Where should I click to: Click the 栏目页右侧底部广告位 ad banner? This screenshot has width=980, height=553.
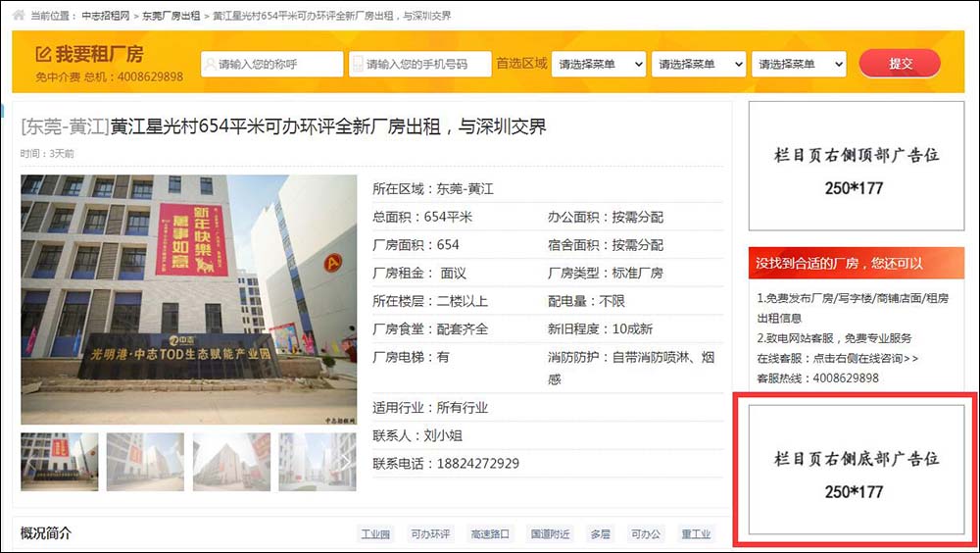click(857, 470)
